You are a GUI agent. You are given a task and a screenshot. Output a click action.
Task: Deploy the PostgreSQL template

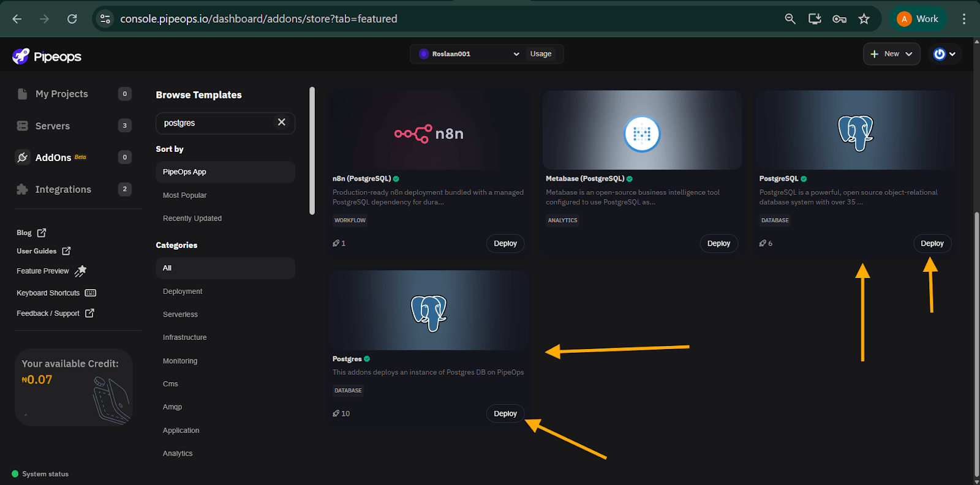(x=932, y=243)
